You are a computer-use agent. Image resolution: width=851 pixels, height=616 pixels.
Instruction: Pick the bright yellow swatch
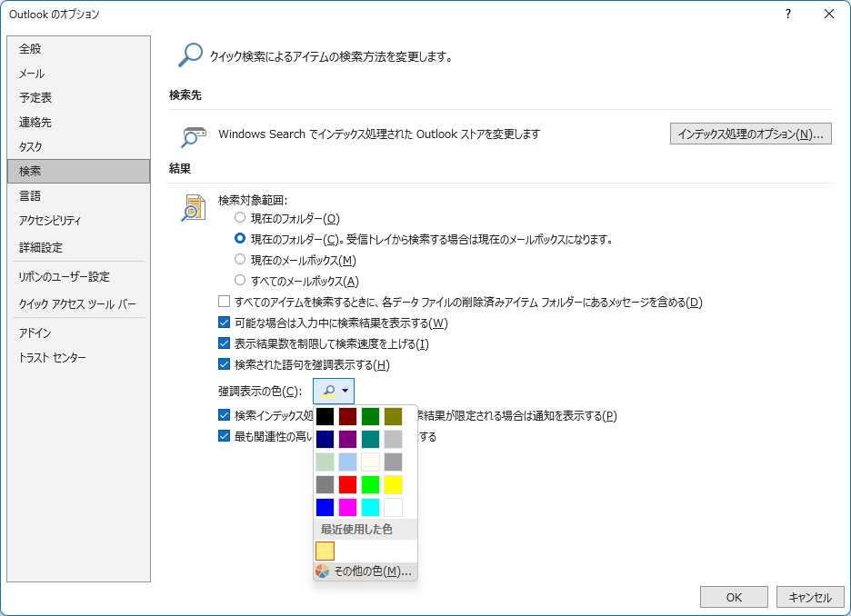394,485
